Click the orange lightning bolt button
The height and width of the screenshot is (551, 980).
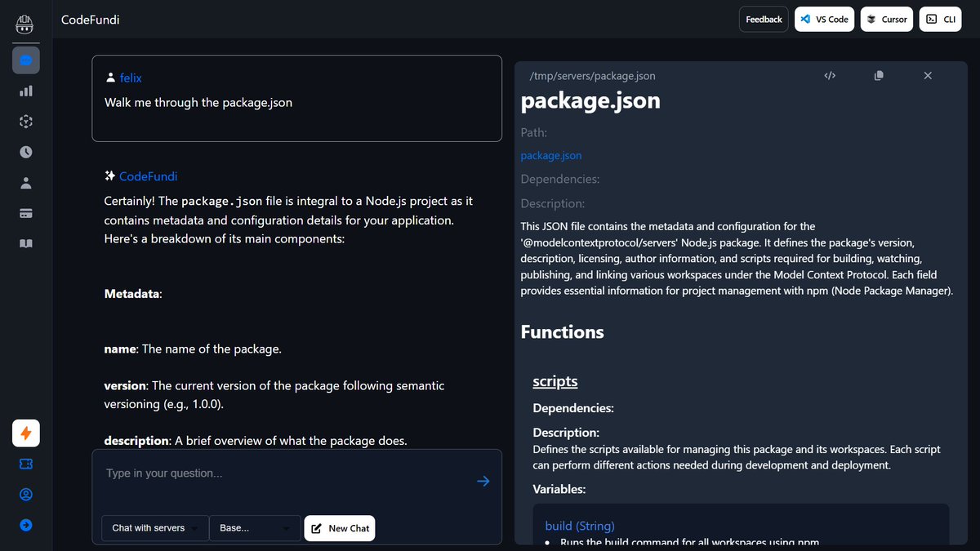[26, 433]
